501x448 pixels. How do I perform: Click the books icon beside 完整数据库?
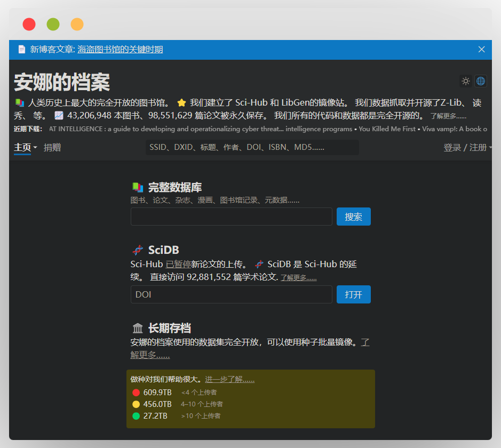(x=138, y=187)
